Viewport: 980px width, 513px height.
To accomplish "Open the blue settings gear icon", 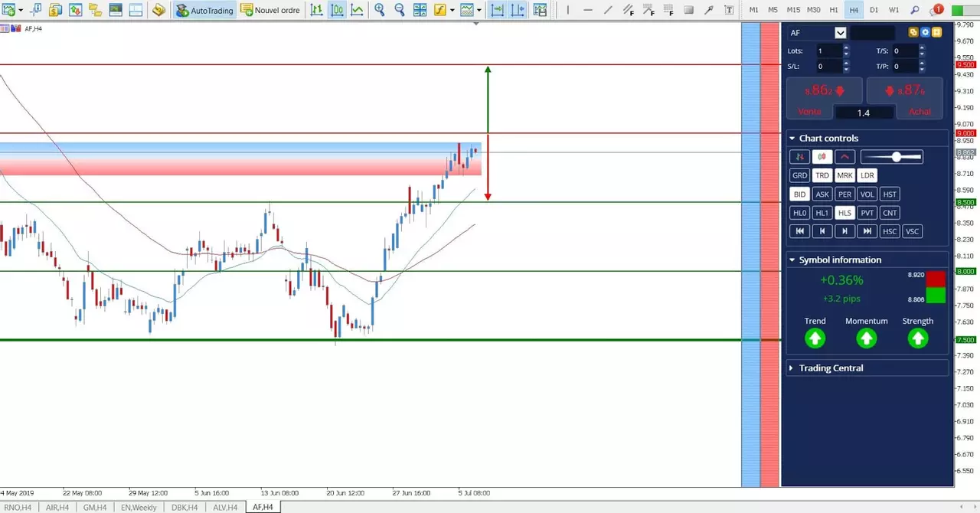I will coord(925,32).
